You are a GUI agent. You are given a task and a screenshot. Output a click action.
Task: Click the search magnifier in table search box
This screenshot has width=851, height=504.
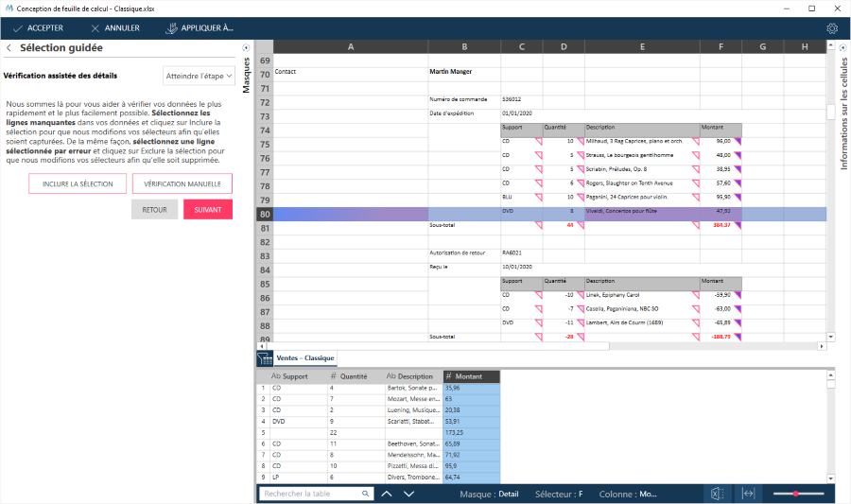[x=366, y=494]
